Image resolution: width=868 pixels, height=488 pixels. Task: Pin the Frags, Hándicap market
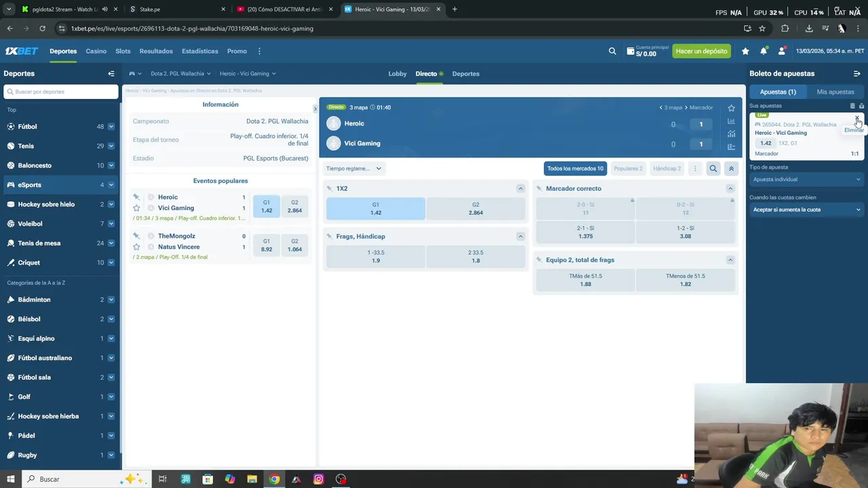[x=330, y=237]
